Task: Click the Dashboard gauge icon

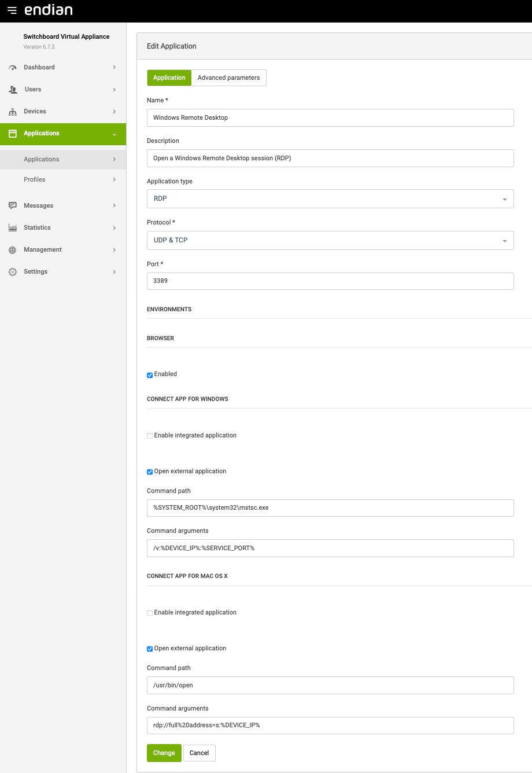Action: pos(13,68)
